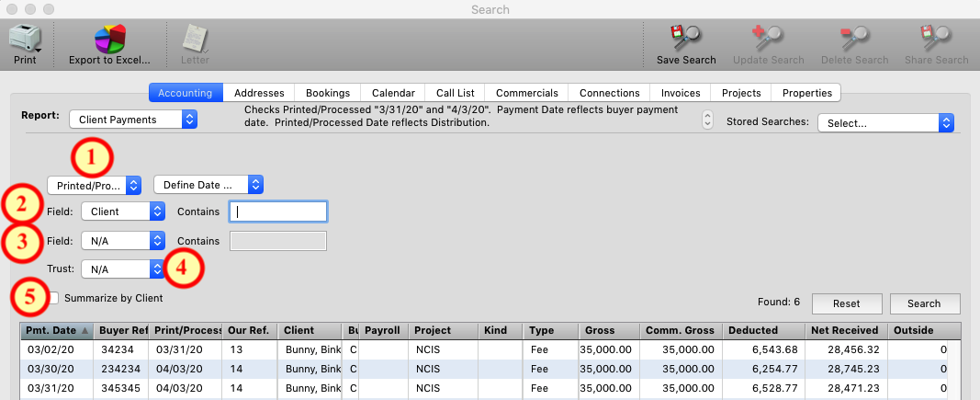
Task: Sort by the Pmt. Date column header
Action: click(57, 330)
